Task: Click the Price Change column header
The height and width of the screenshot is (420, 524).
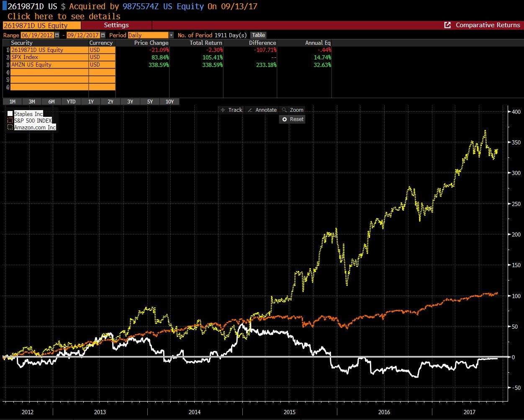Action: 151,43
